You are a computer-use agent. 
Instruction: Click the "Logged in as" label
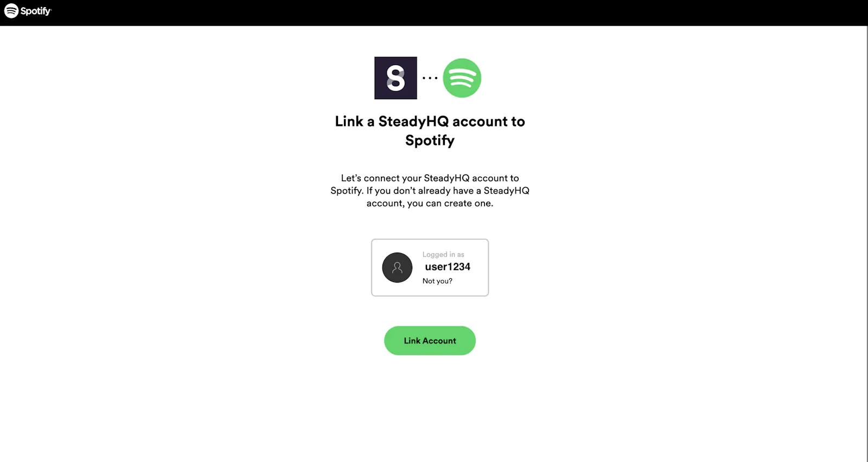coord(443,254)
